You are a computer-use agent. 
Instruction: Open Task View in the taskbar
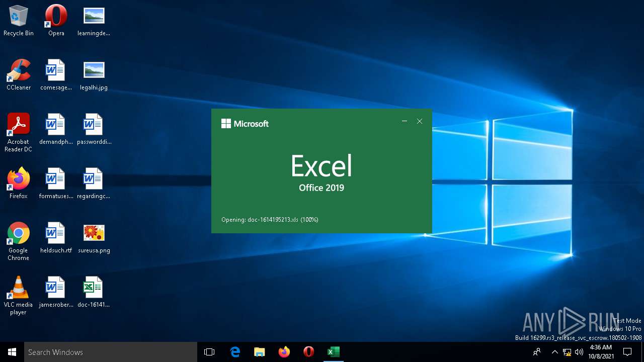[x=209, y=352]
